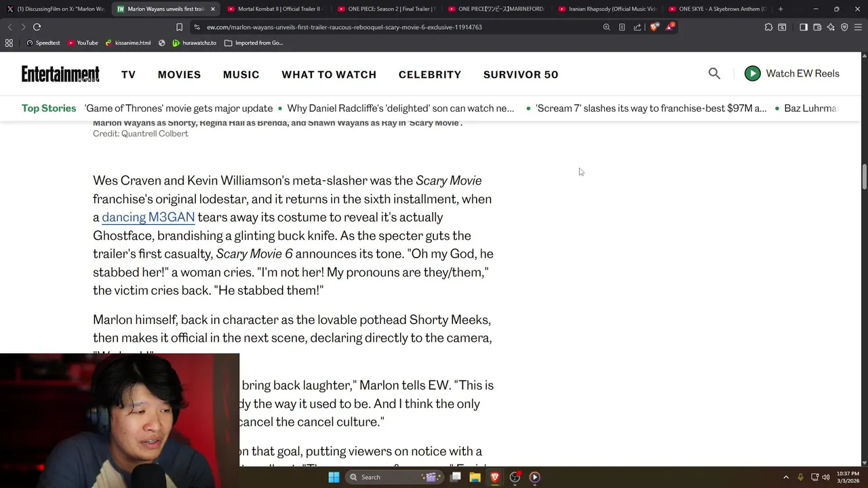This screenshot has width=868, height=488.
Task: Switch to Iranian Rhapsody music video tab
Action: [607, 9]
